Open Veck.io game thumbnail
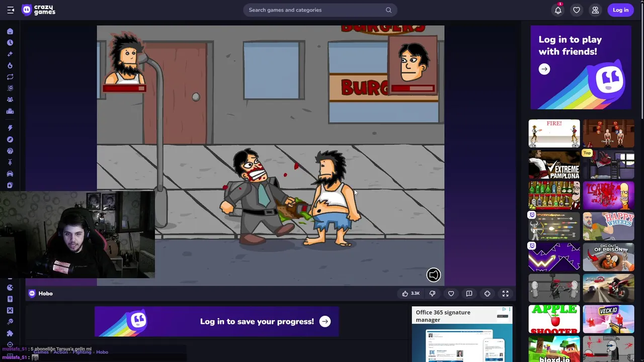644x362 pixels. point(608,319)
